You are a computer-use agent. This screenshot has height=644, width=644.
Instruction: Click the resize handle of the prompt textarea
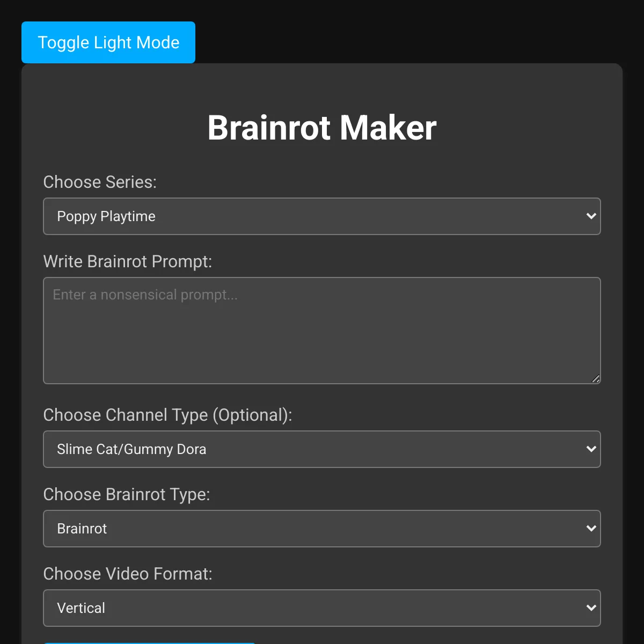(596, 378)
